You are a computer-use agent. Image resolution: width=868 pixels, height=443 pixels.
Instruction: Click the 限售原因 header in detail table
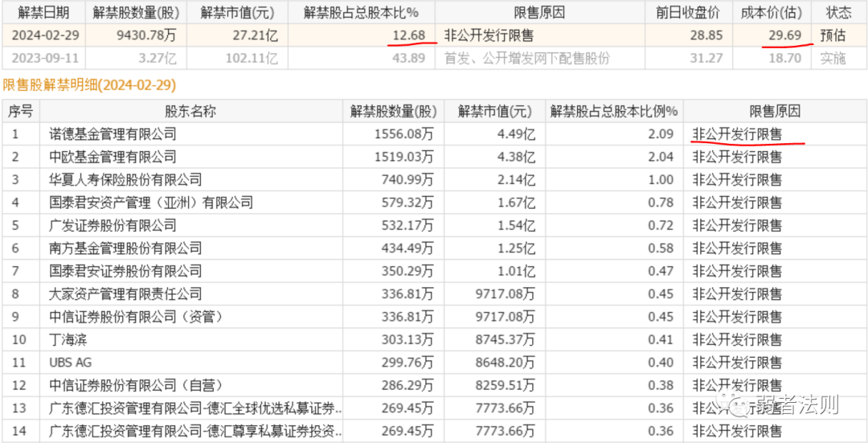point(775,111)
